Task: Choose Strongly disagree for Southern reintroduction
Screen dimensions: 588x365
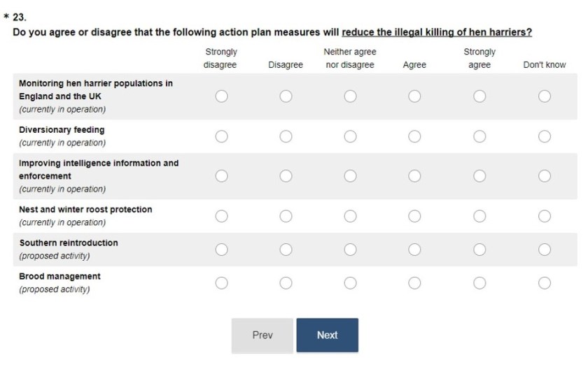Action: tap(221, 250)
